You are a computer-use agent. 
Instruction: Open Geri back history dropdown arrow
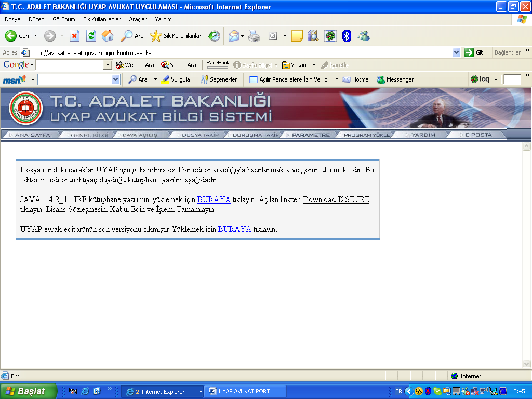tap(35, 36)
